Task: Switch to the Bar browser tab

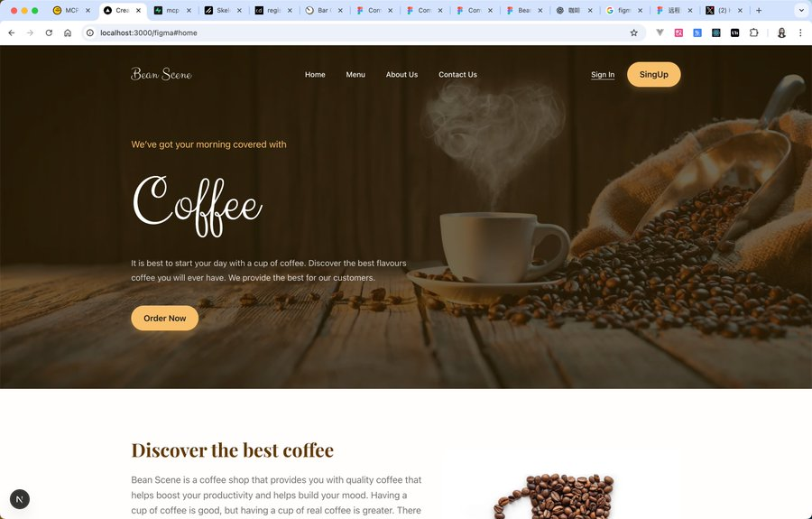Action: pos(324,10)
